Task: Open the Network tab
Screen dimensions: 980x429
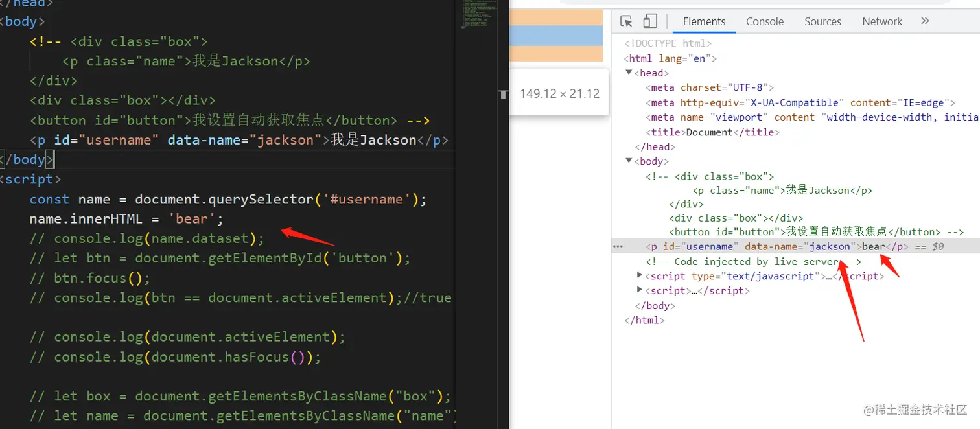Action: [x=882, y=21]
